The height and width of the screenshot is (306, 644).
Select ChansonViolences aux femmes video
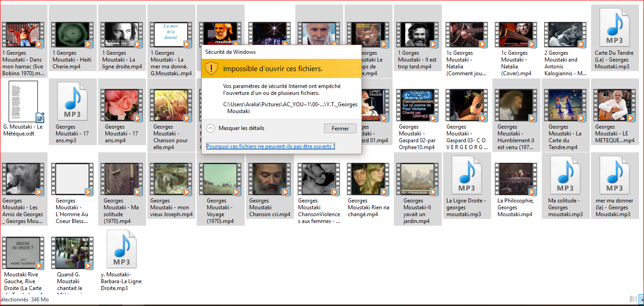[x=319, y=179]
